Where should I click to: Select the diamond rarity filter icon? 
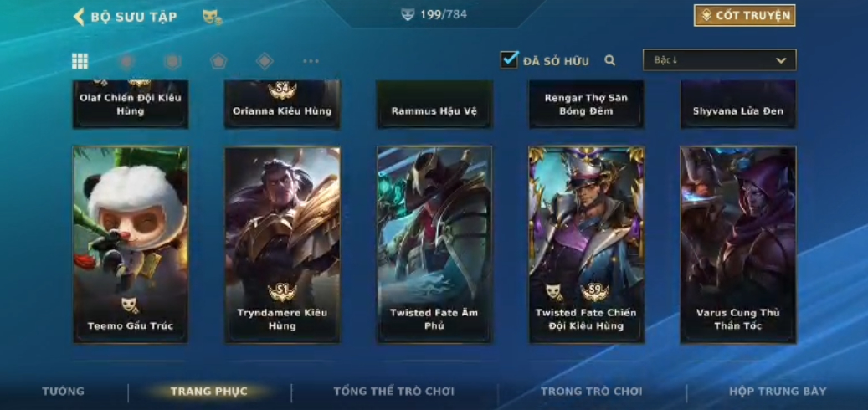(x=265, y=61)
